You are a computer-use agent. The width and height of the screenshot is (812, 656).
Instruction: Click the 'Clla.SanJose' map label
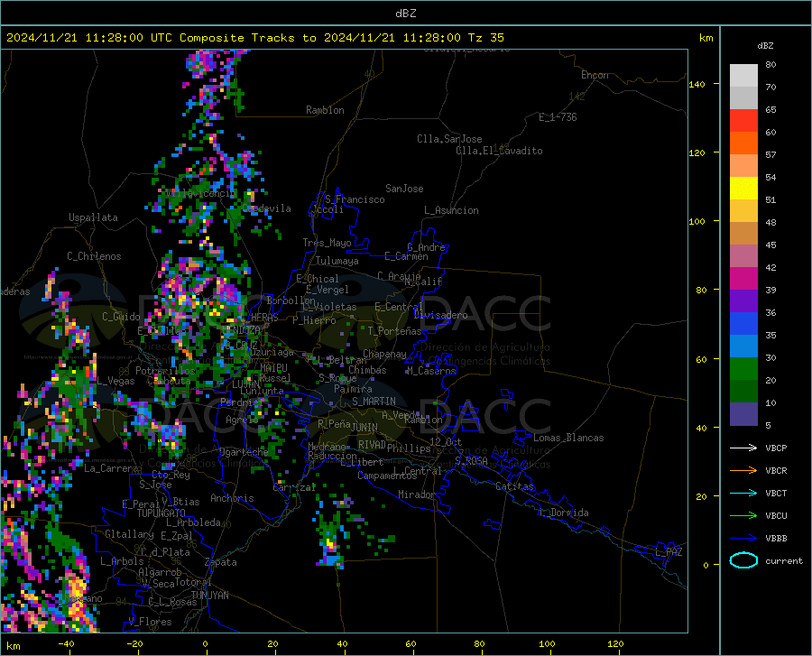point(449,139)
